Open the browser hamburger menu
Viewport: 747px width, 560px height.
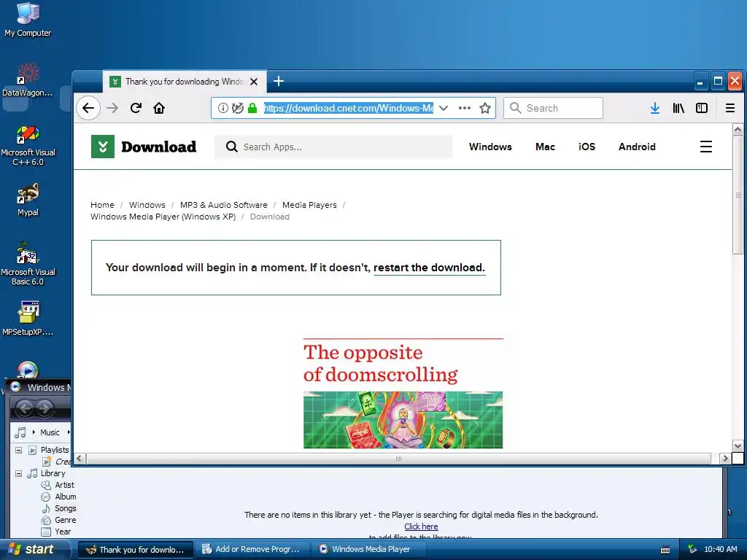click(x=729, y=108)
